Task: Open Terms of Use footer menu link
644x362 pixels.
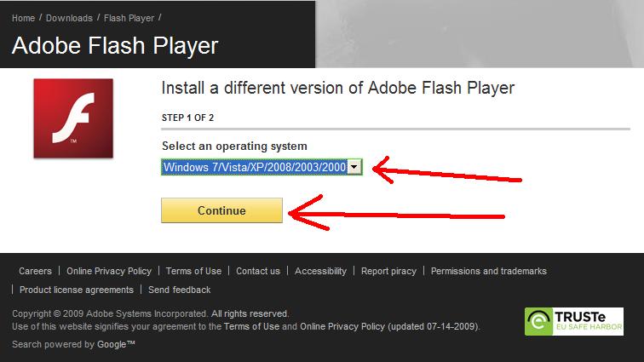Action: pos(193,271)
